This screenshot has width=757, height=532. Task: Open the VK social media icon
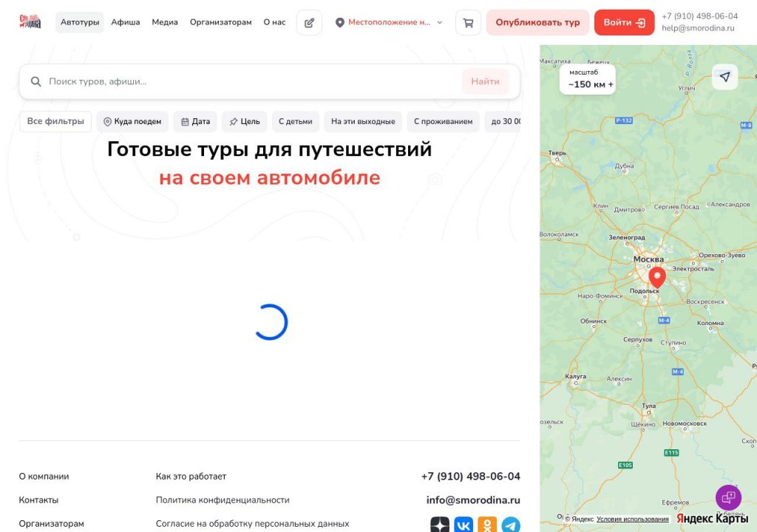464,525
